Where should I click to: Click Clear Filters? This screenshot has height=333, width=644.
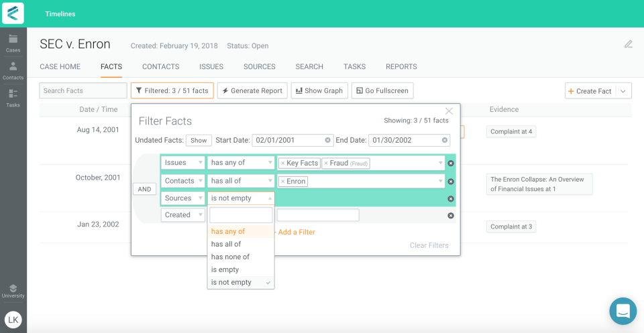coord(429,245)
